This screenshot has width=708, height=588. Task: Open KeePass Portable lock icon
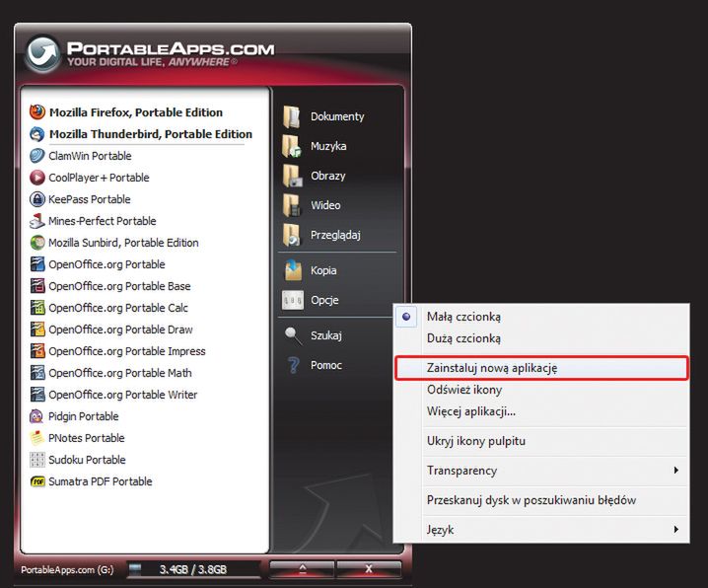point(37,198)
